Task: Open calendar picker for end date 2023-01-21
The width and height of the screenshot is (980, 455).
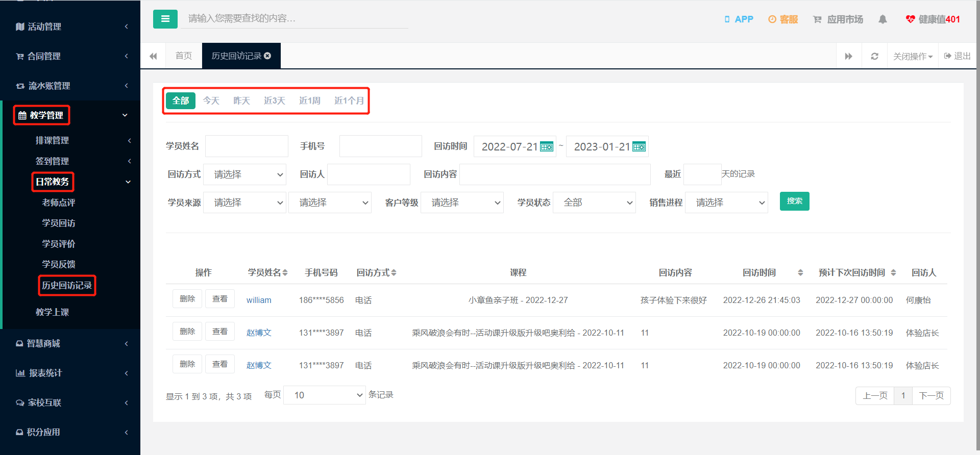Action: 639,147
